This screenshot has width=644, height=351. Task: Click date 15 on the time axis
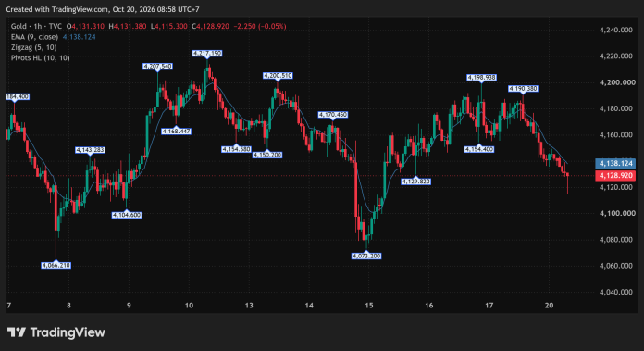tap(369, 306)
